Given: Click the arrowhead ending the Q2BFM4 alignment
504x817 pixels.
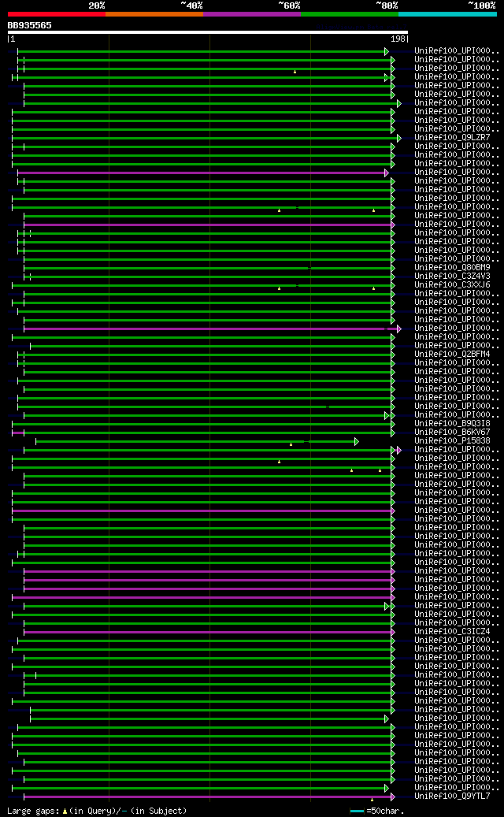Looking at the screenshot, I should [x=393, y=355].
